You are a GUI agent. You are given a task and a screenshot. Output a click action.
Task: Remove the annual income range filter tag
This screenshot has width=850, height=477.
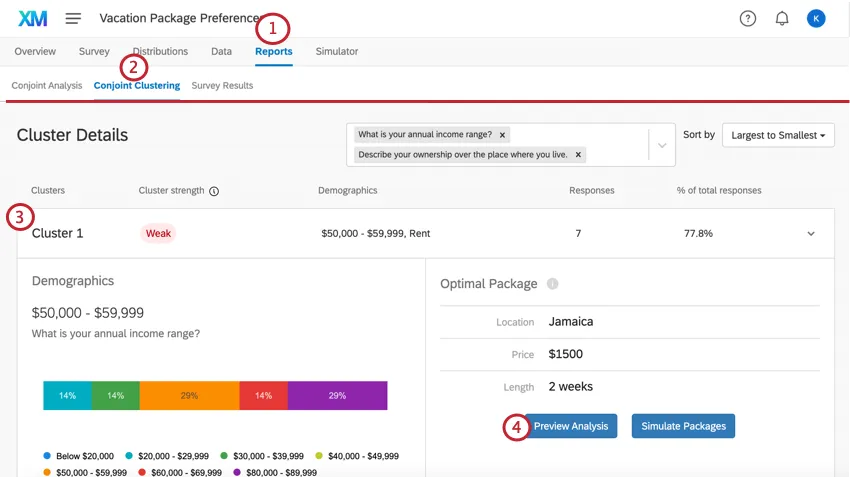pos(502,134)
